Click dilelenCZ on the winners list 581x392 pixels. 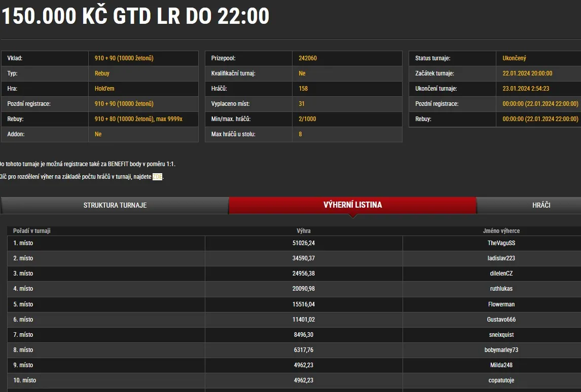pos(501,273)
